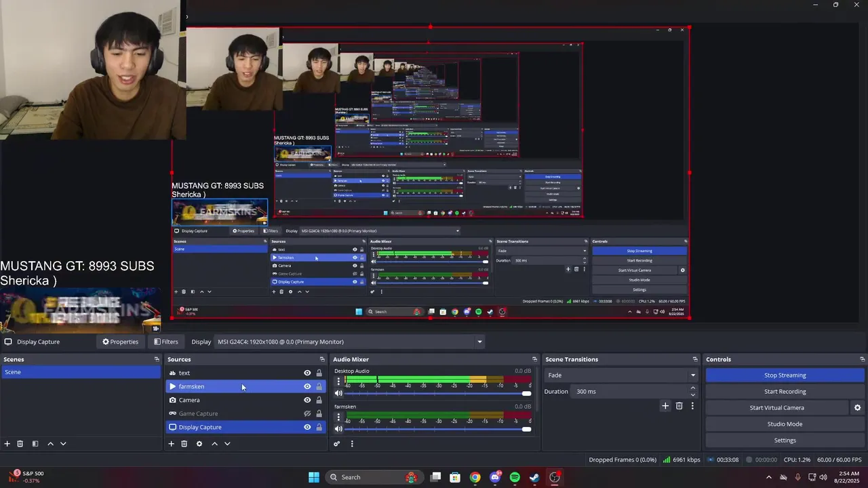
Task: Open source Properties button
Action: 120,342
